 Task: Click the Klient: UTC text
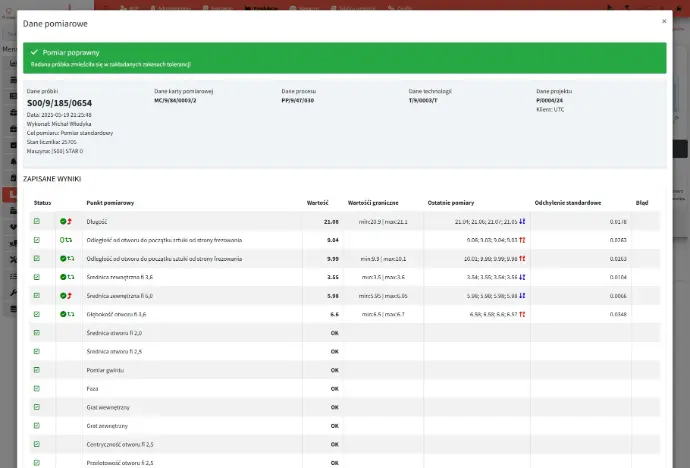coord(550,110)
